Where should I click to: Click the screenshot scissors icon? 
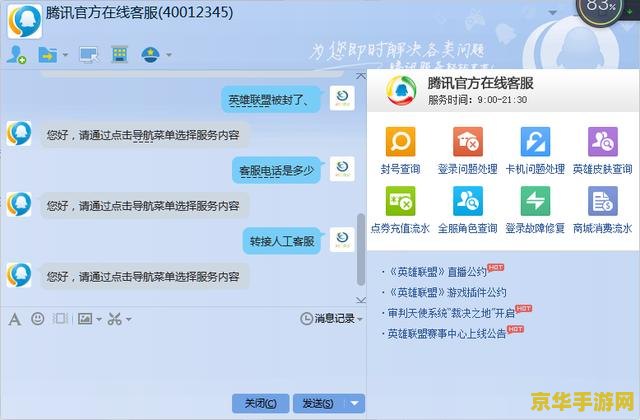coord(115,319)
